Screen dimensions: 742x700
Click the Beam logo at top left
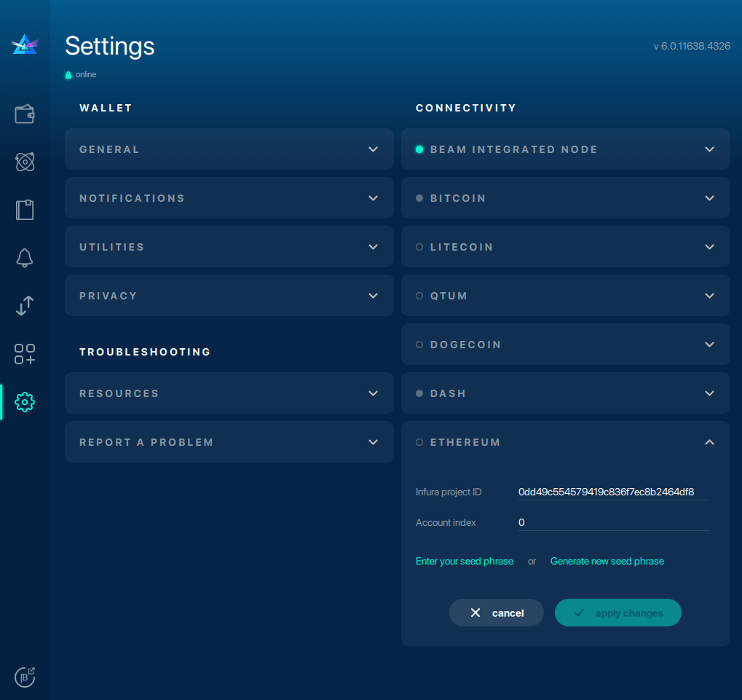25,45
